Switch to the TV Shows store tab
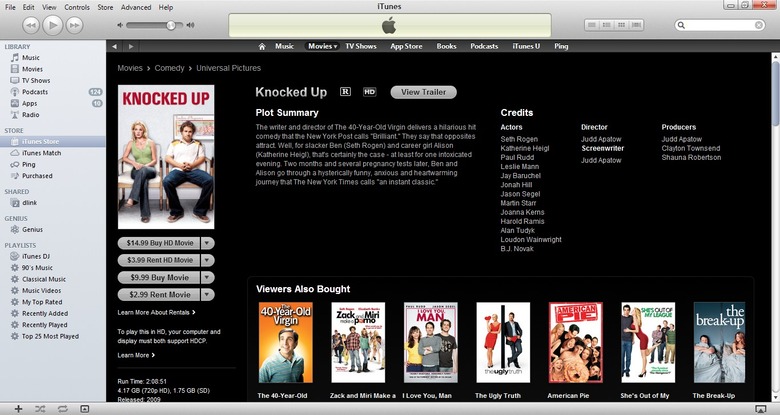Screen dimensions: 780x415 coord(361,46)
